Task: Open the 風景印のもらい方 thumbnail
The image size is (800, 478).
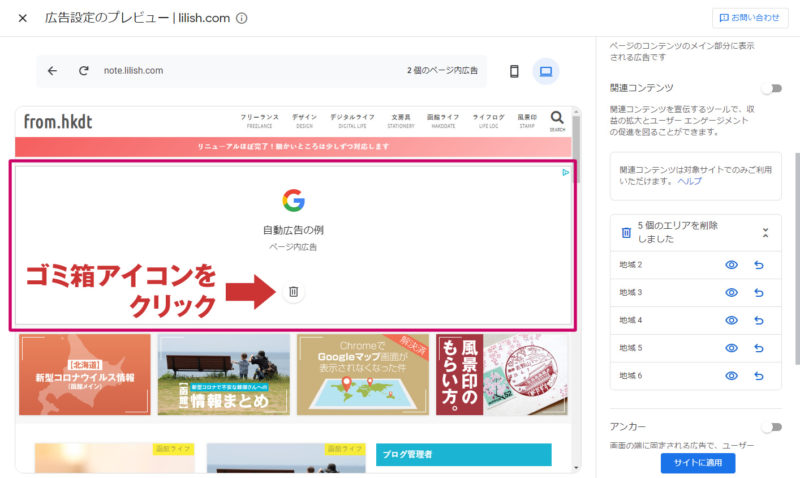Action: pyautogui.click(x=502, y=374)
